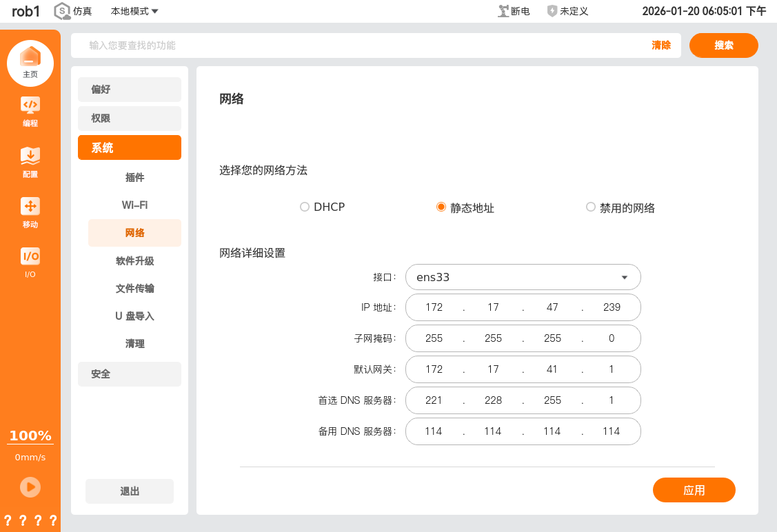Go to 软件升级 menu item

(x=134, y=261)
